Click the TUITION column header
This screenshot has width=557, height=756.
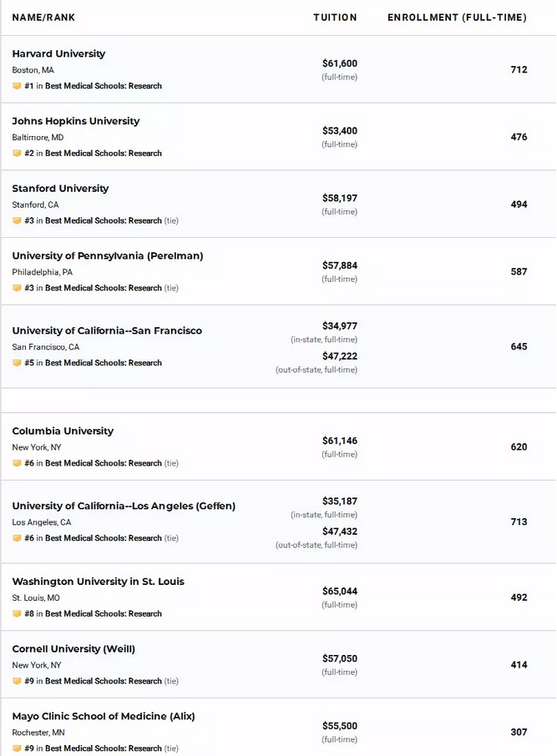pos(335,18)
